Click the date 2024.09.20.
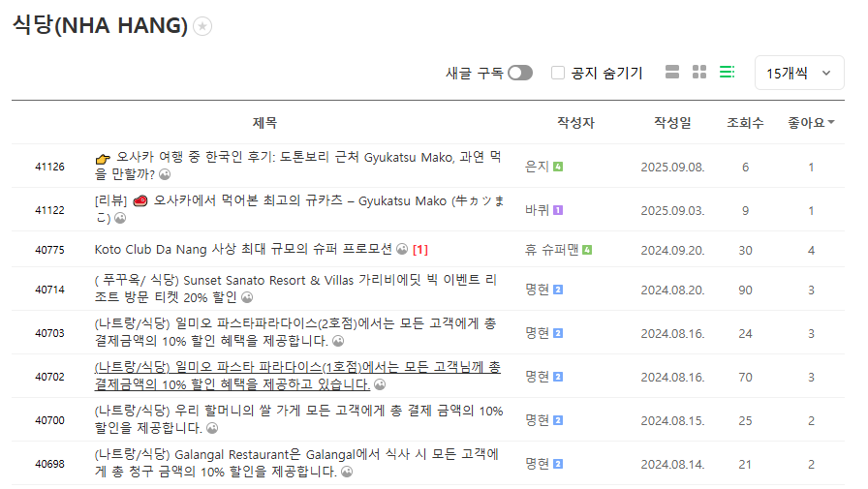868x489 pixels. click(672, 251)
